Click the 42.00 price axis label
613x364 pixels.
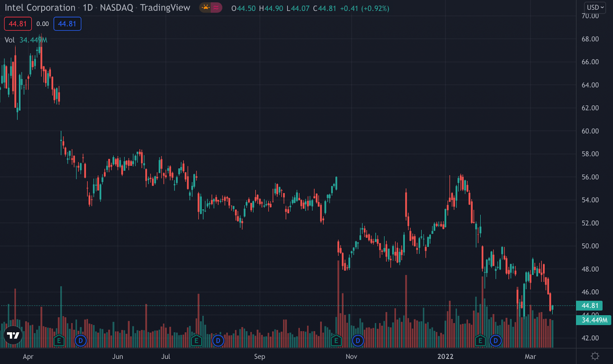point(590,338)
